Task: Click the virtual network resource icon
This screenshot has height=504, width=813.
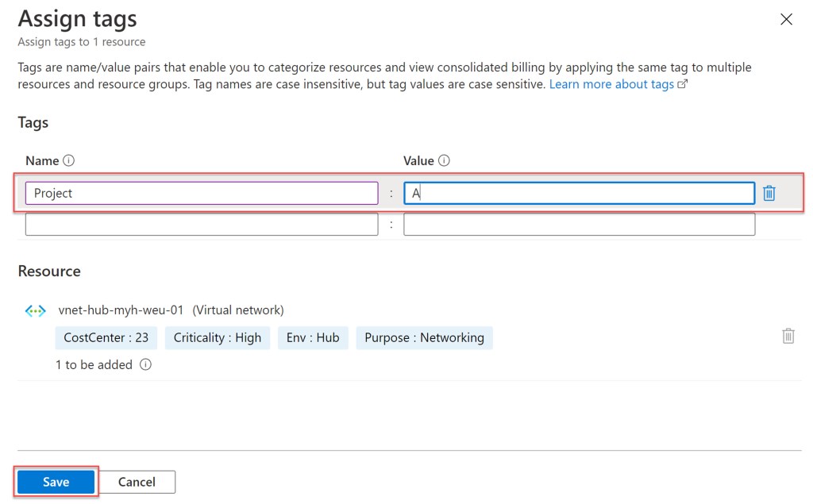Action: [36, 311]
